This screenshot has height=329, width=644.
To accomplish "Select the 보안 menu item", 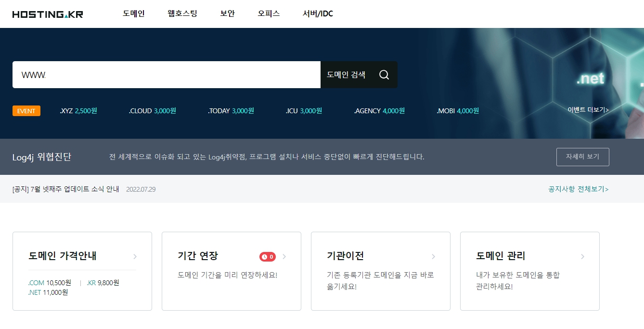I will [227, 13].
